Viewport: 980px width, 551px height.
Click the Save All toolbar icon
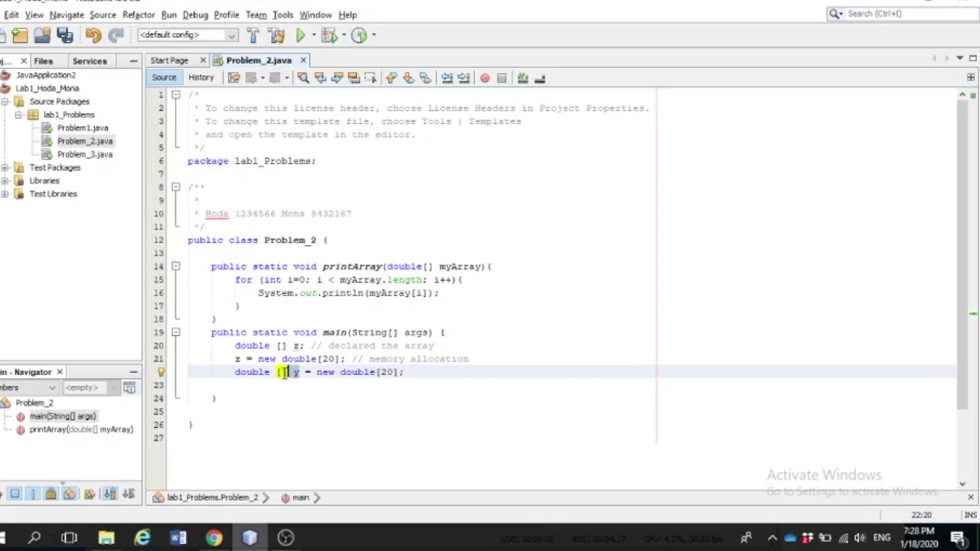[x=65, y=35]
